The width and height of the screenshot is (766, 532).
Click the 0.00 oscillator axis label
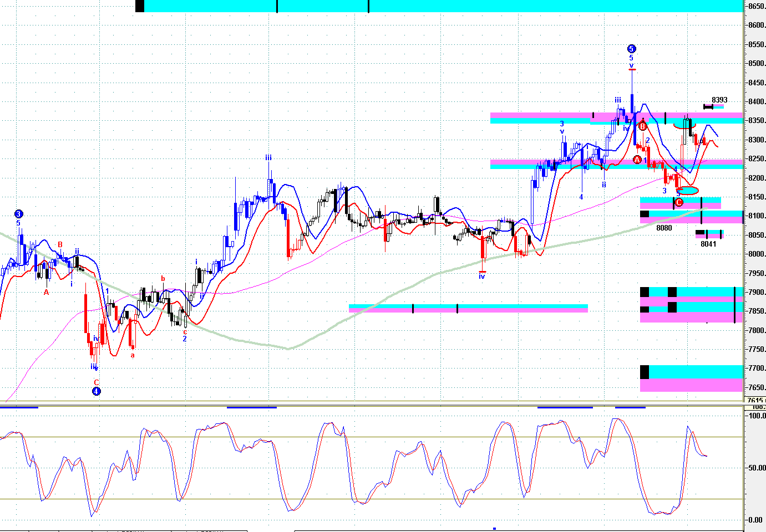point(757,520)
